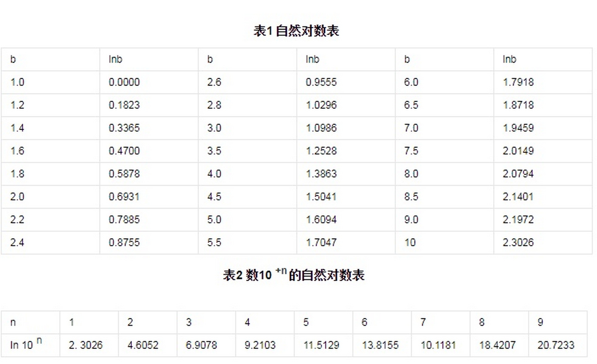This screenshot has height=364, width=597.
Task: Click the logarithm value 0.4700
Action: click(124, 151)
